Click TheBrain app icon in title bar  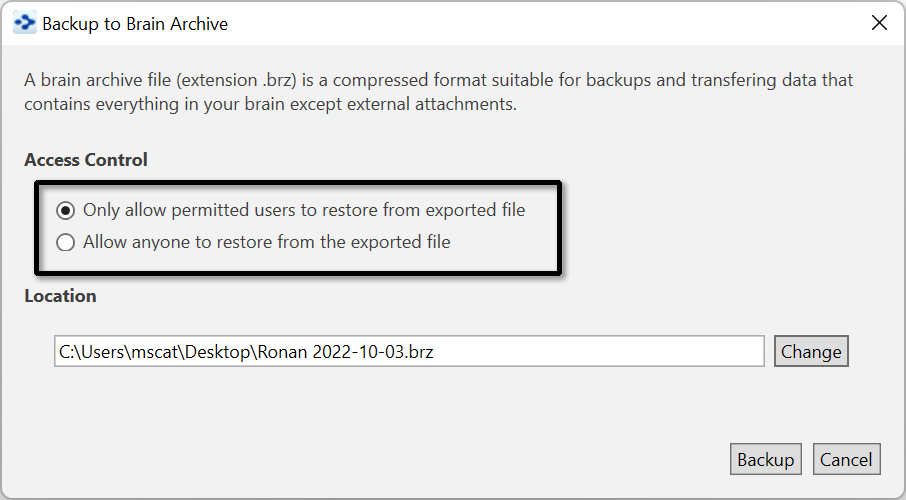coord(24,22)
